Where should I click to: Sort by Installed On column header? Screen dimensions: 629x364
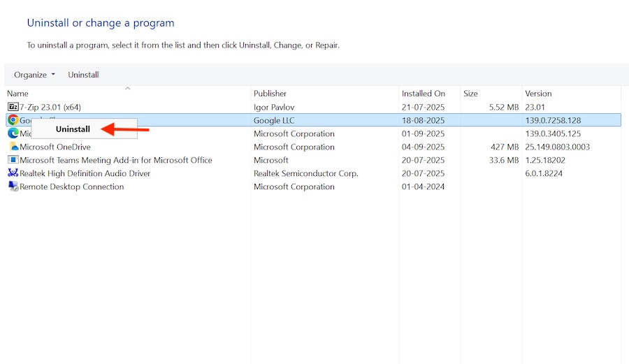click(424, 94)
